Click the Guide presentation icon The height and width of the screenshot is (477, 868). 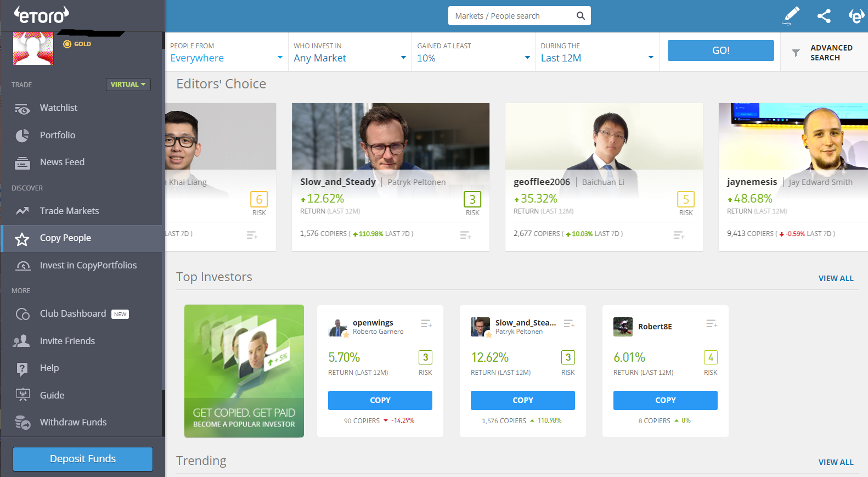click(x=22, y=395)
